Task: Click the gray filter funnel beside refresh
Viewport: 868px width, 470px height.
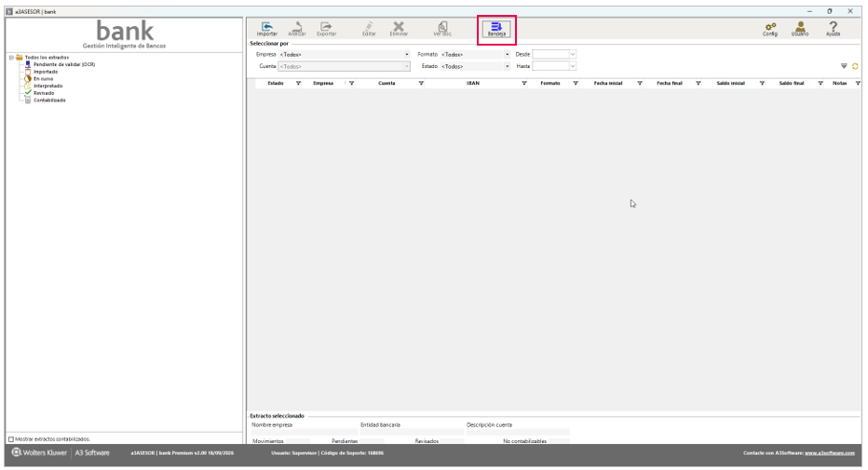Action: tap(844, 66)
